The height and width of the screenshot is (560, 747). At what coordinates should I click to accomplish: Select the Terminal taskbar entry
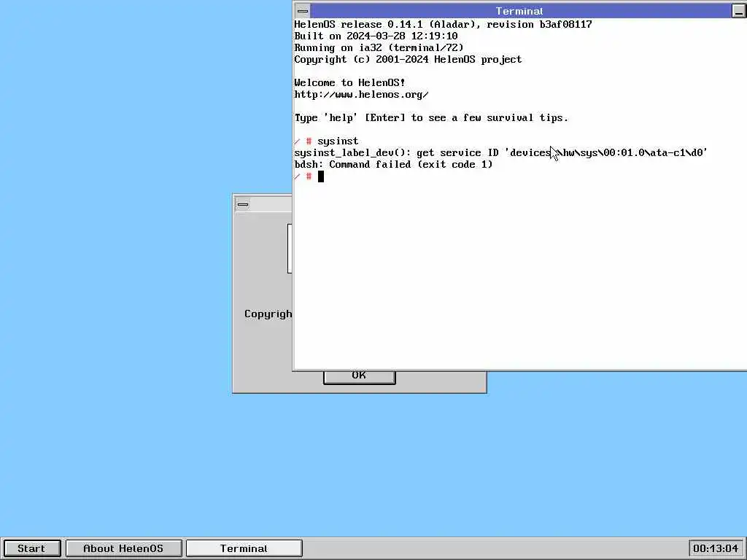pyautogui.click(x=244, y=548)
